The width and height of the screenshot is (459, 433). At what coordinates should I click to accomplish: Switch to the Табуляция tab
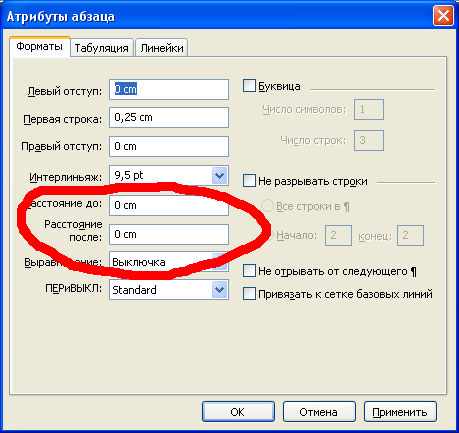pyautogui.click(x=102, y=48)
